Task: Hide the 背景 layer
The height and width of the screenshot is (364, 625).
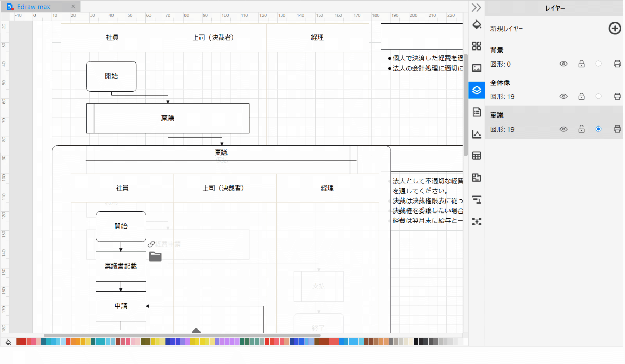Action: 564,64
